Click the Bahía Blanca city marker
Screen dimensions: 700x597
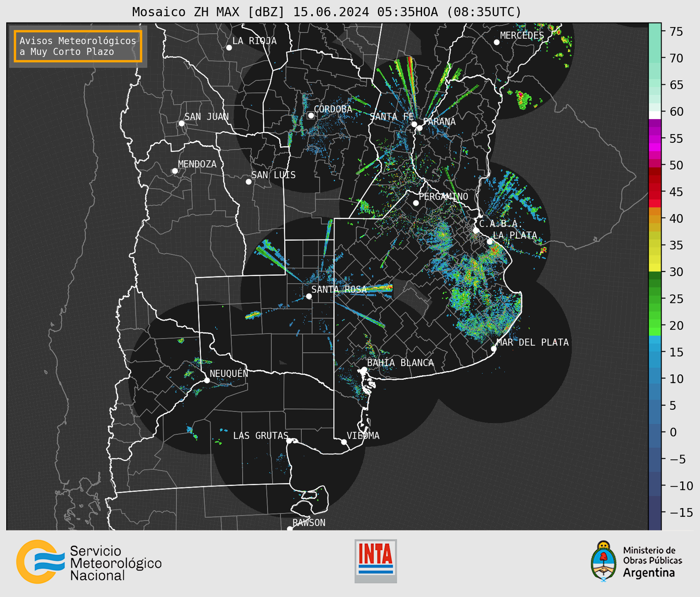coord(364,369)
